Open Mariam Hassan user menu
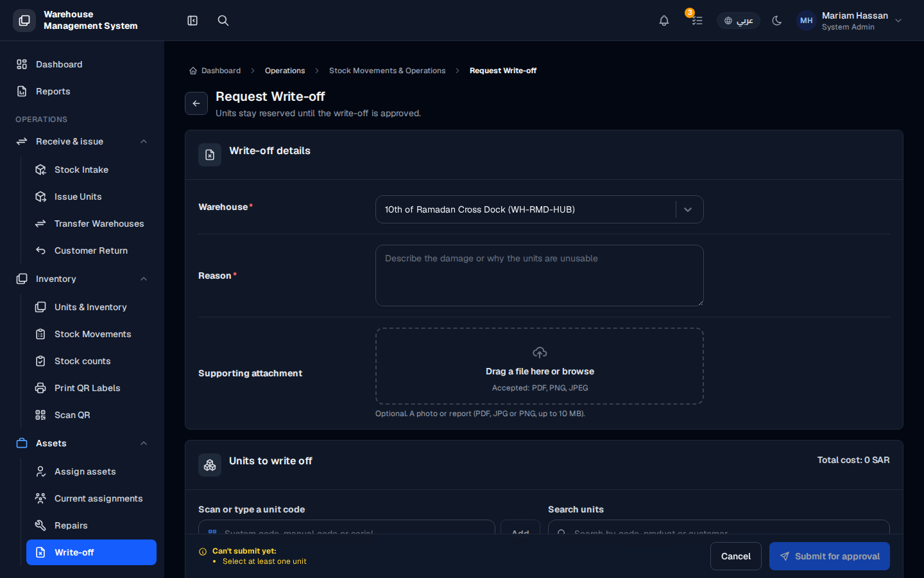Image resolution: width=924 pixels, height=578 pixels. 850,21
